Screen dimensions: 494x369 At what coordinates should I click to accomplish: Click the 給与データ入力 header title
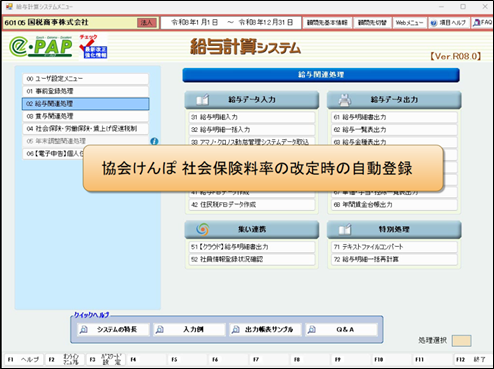tap(252, 99)
